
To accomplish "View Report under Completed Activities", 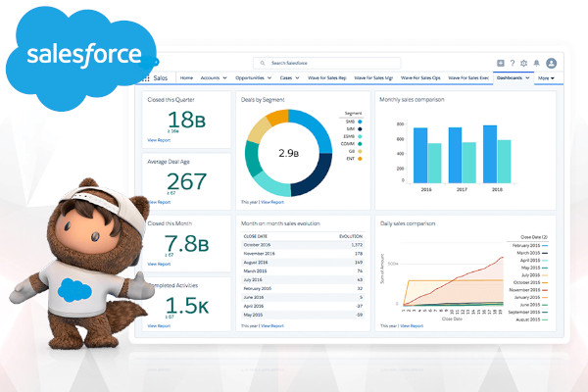I will tap(159, 326).
